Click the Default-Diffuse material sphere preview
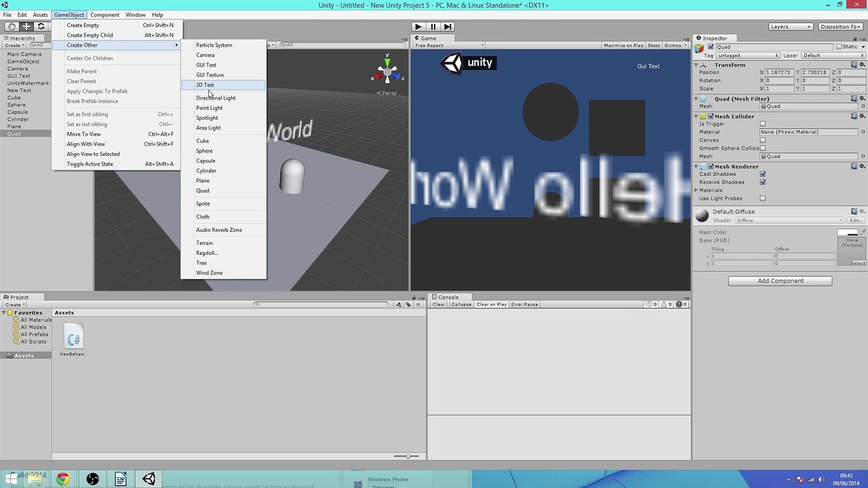Image resolution: width=868 pixels, height=488 pixels. click(702, 215)
